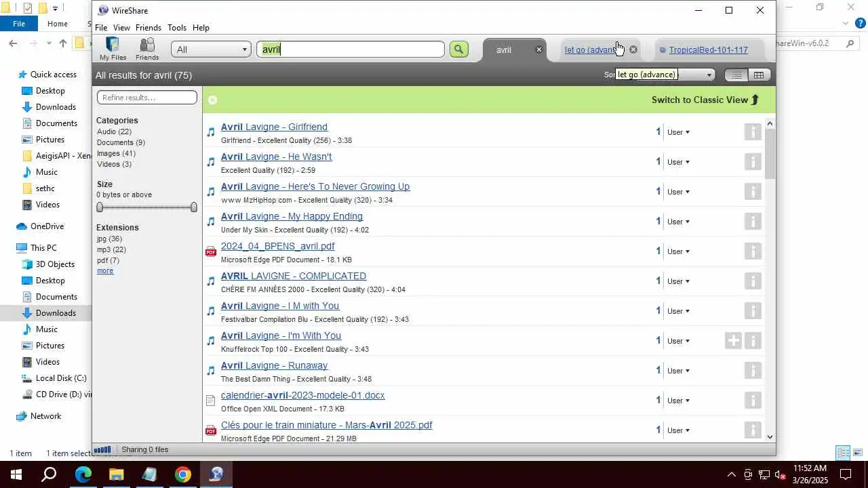The width and height of the screenshot is (868, 488).
Task: Open Downloads under This PC in Explorer
Action: [x=56, y=313]
